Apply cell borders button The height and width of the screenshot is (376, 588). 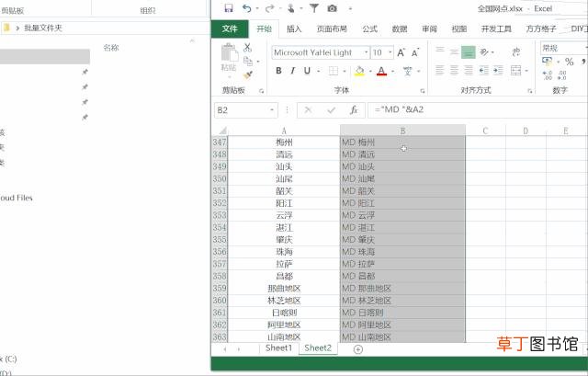click(x=334, y=71)
